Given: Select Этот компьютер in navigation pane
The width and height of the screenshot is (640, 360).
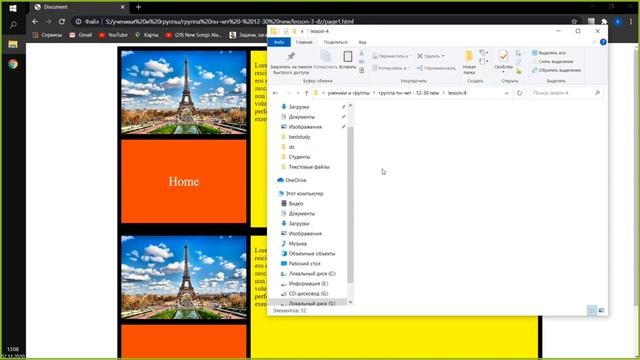Looking at the screenshot, I should click(x=304, y=193).
